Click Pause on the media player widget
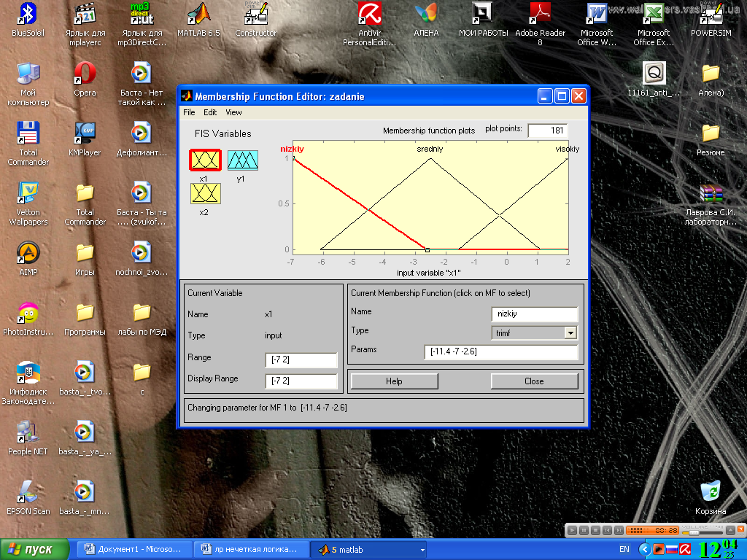747x560 pixels. click(x=584, y=531)
